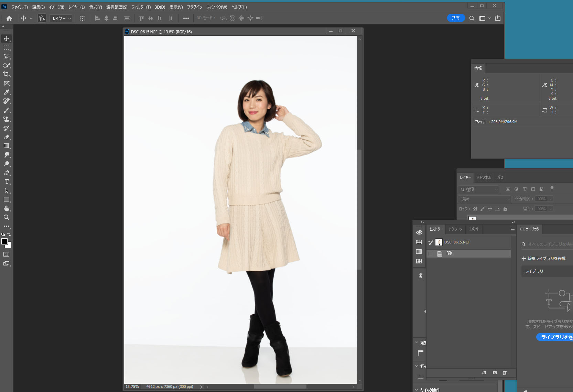Select the Crop tool
This screenshot has width=573, height=392.
click(7, 74)
